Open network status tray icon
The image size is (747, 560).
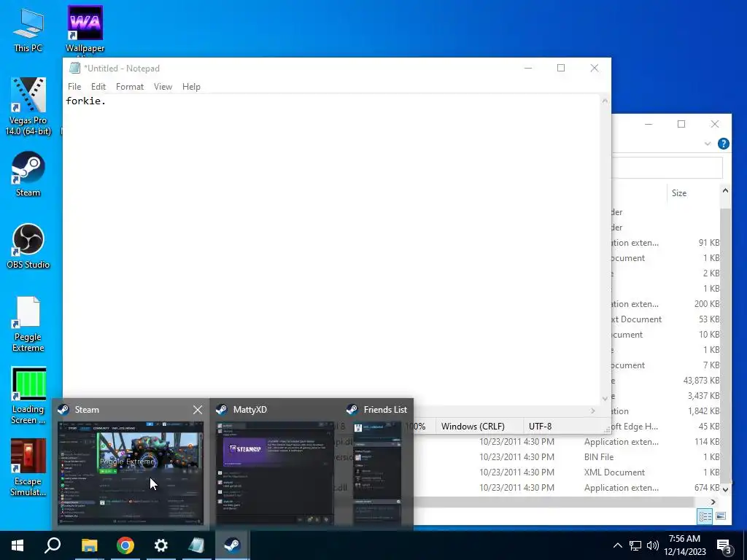coord(635,545)
